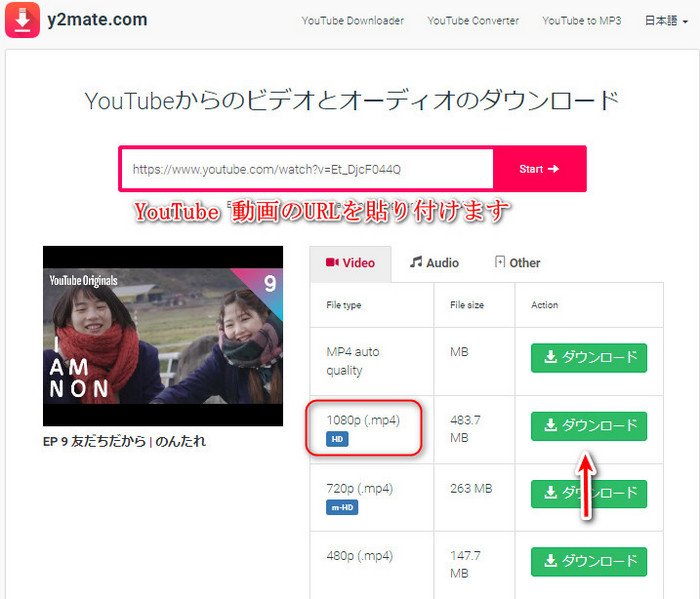The image size is (700, 599).
Task: Click the y2mate red download logo icon
Action: pos(22,20)
